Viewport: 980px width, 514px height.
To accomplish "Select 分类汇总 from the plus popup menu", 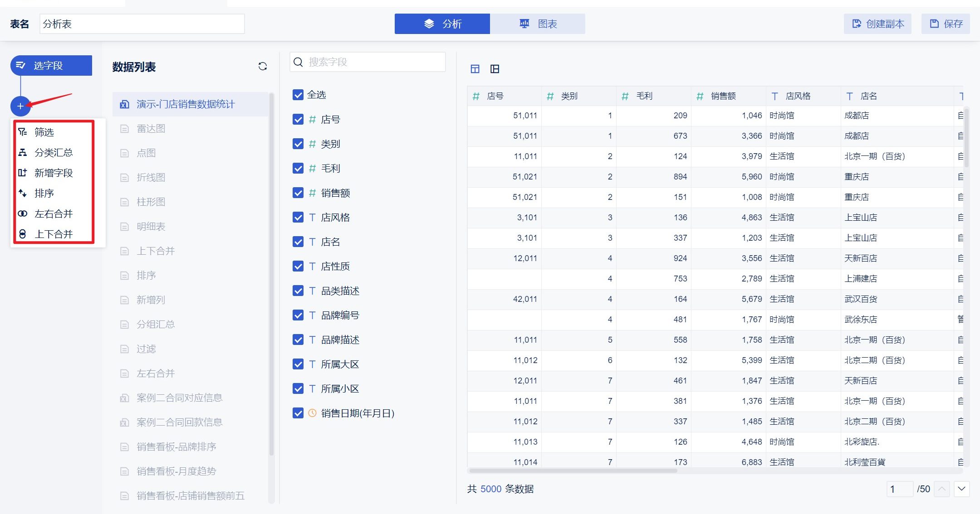I will (x=54, y=152).
